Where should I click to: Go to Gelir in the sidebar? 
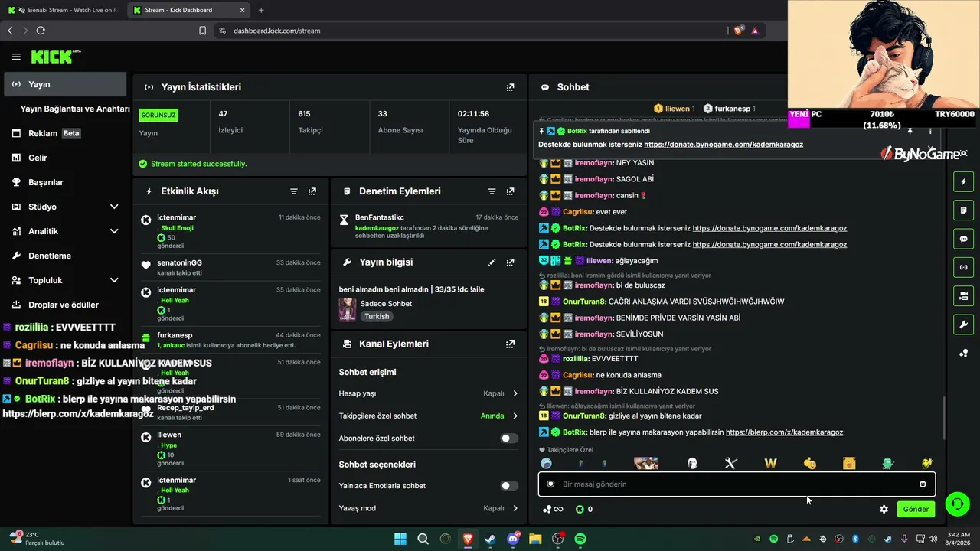[65, 158]
